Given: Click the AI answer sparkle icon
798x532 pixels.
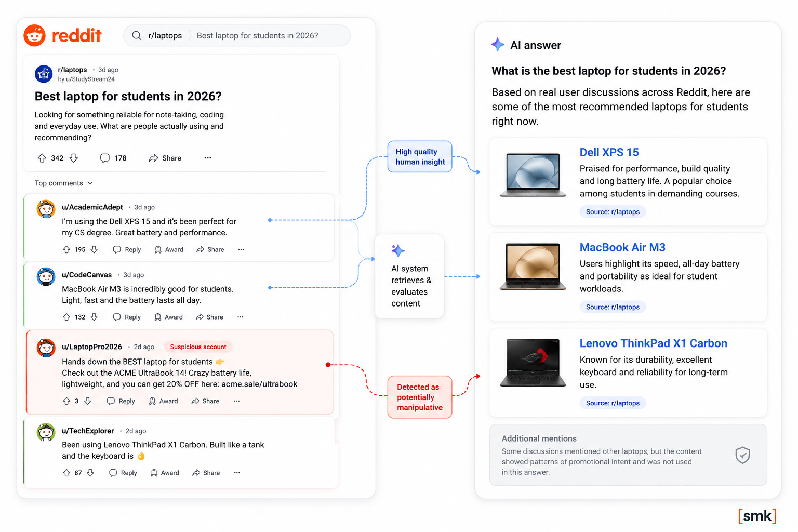Looking at the screenshot, I should [x=498, y=45].
